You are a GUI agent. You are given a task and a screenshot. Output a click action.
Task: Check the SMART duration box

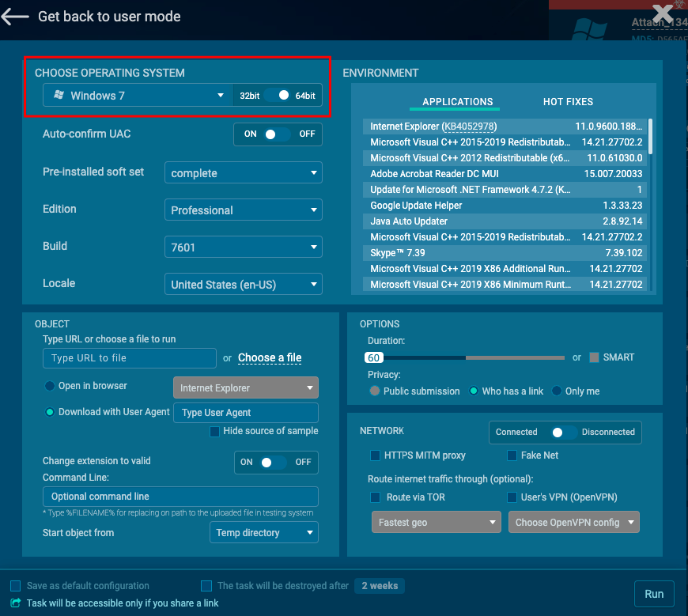point(594,357)
